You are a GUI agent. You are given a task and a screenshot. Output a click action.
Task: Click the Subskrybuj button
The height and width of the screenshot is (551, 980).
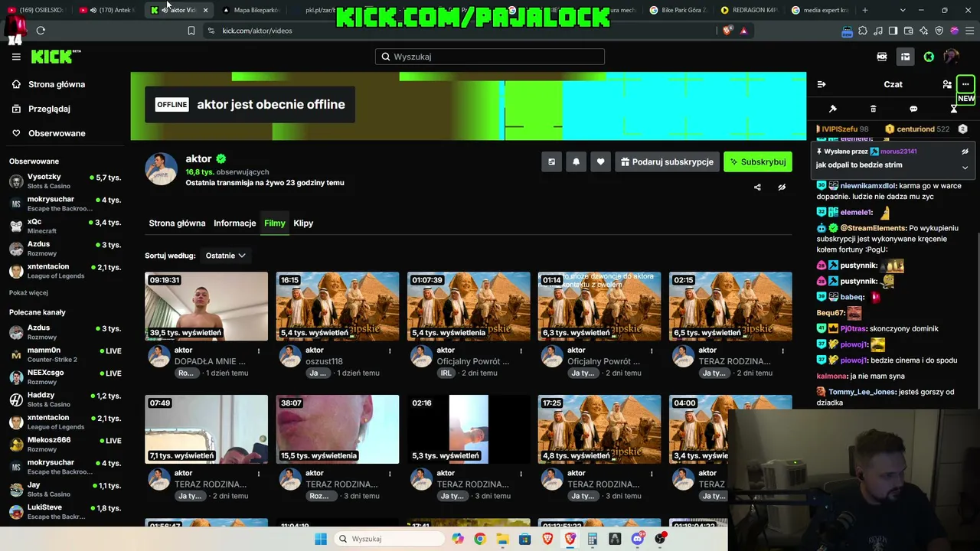coord(758,161)
